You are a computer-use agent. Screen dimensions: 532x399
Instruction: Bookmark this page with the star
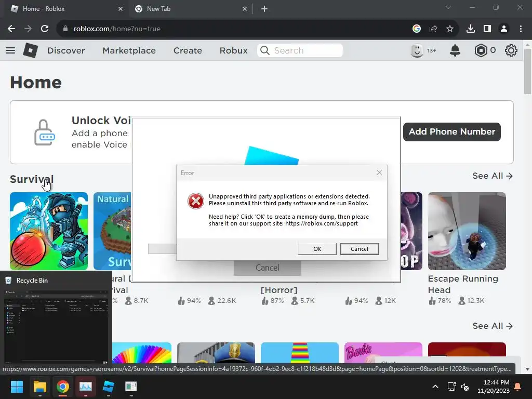click(x=450, y=29)
